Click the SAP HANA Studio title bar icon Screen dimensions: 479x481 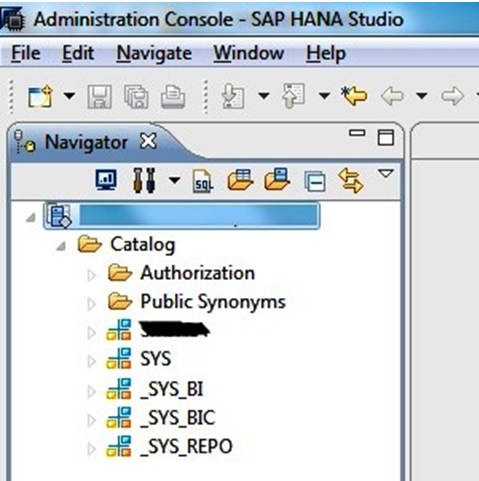pyautogui.click(x=13, y=19)
